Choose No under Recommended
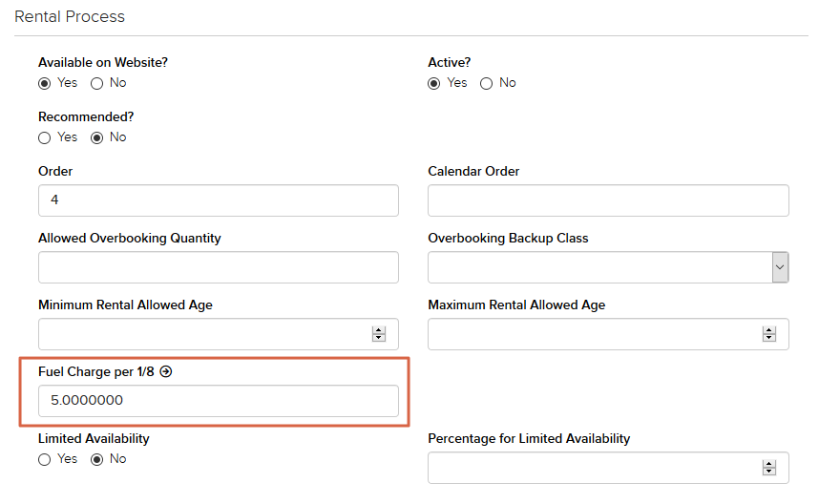The height and width of the screenshot is (504, 840). pos(96,137)
